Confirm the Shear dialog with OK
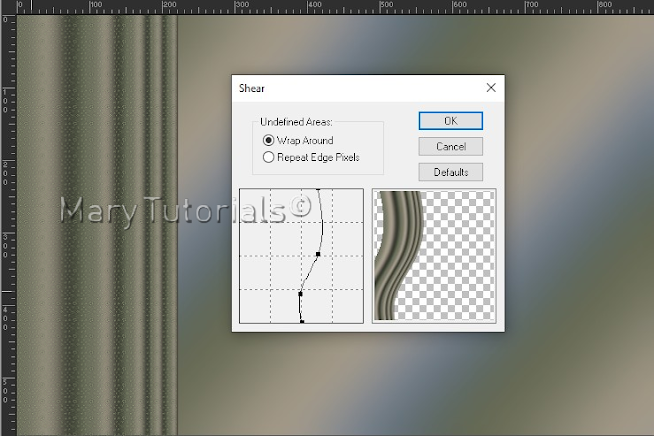Viewport: 654px width, 436px height. coord(450,121)
